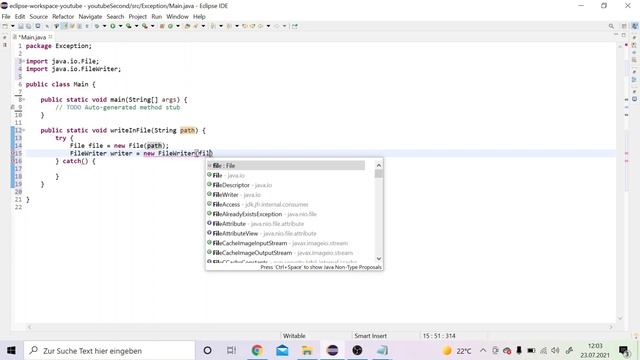Choose 'FileAttribute' proposal
640x360 pixels.
(286, 224)
